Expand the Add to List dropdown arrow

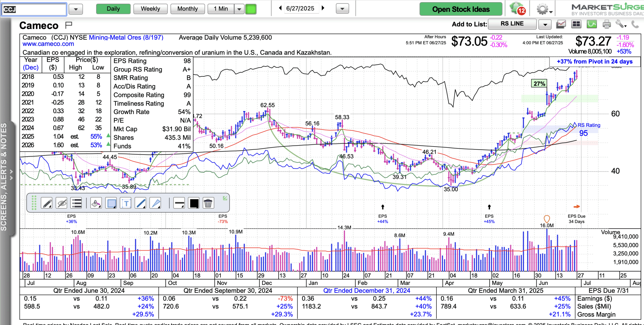(x=545, y=24)
